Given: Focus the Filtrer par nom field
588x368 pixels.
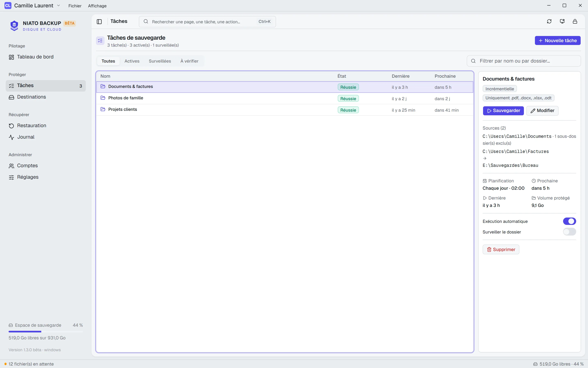Looking at the screenshot, I should point(524,61).
